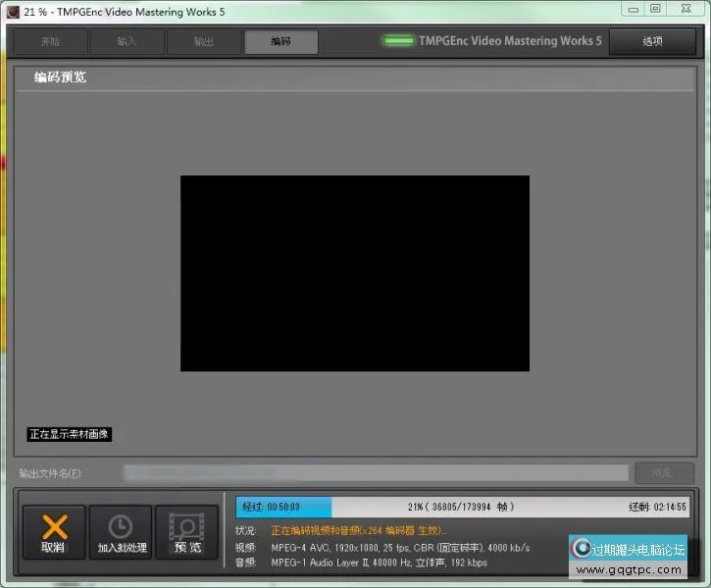Click the TMPGEnc app icon in title bar
The image size is (711, 588).
(x=13, y=12)
